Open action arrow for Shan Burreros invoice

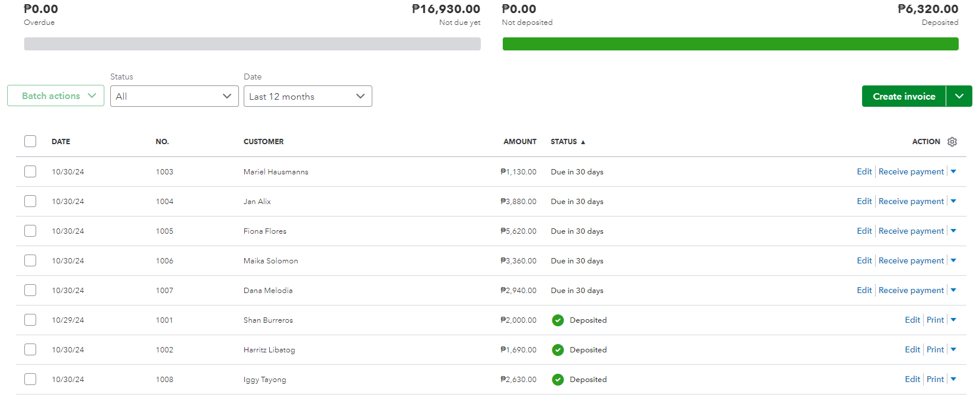point(953,320)
